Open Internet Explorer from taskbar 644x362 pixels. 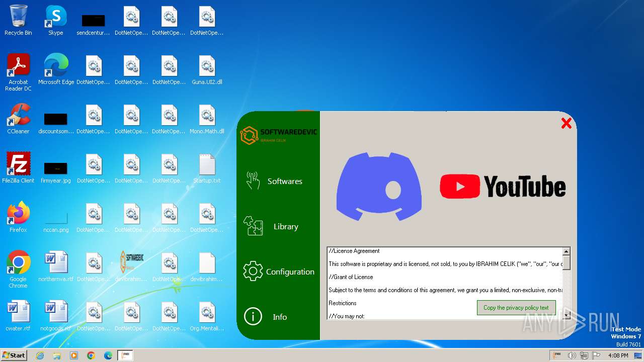pyautogui.click(x=40, y=355)
